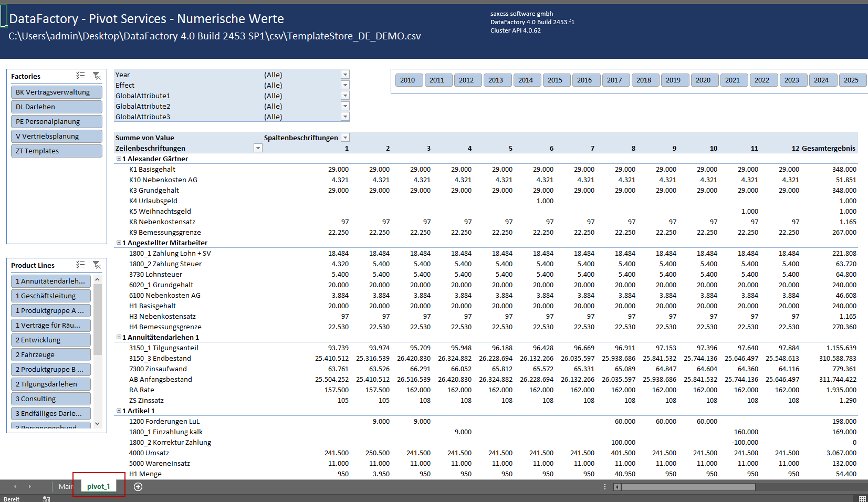The height and width of the screenshot is (502, 868).
Task: Open the Zeilenbeschriftungen filter dropdown
Action: pos(258,148)
